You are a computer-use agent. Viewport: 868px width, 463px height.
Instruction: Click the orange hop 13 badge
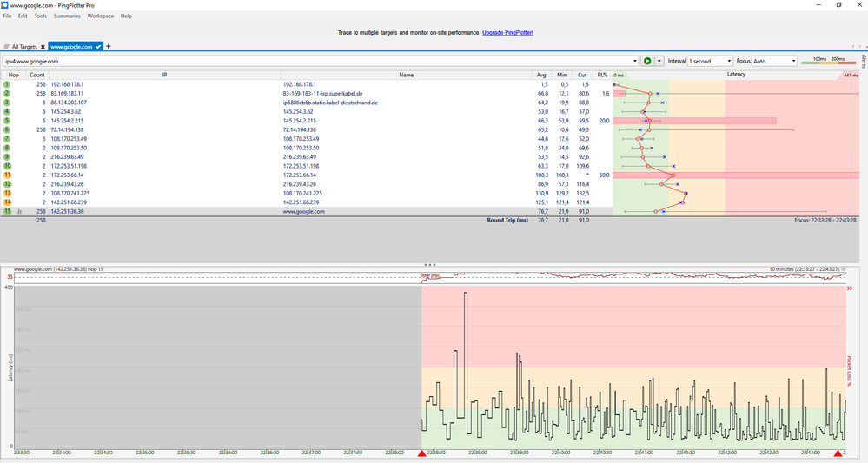pos(7,193)
